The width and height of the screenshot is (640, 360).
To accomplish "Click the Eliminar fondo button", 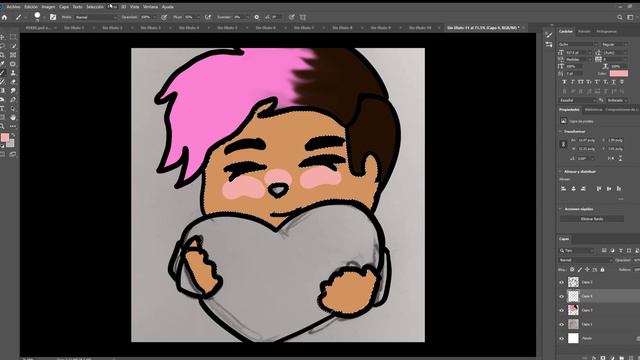I will tap(592, 219).
